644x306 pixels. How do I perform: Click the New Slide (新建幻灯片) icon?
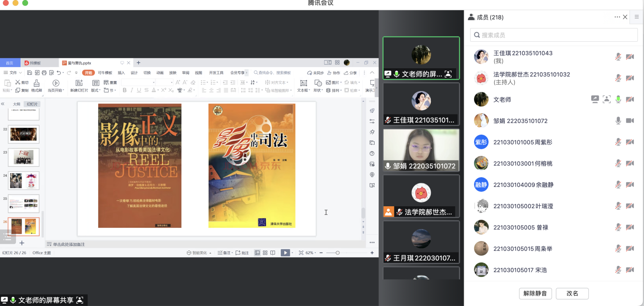point(79,83)
